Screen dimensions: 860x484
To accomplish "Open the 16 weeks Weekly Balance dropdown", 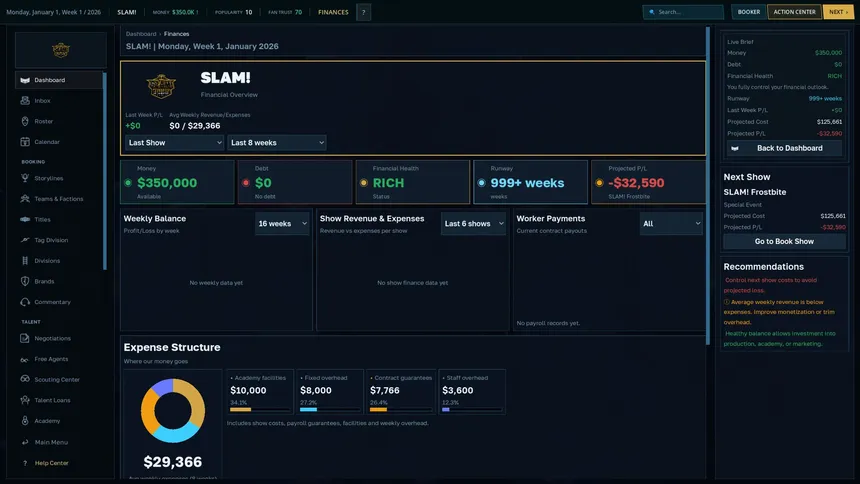I will click(282, 224).
